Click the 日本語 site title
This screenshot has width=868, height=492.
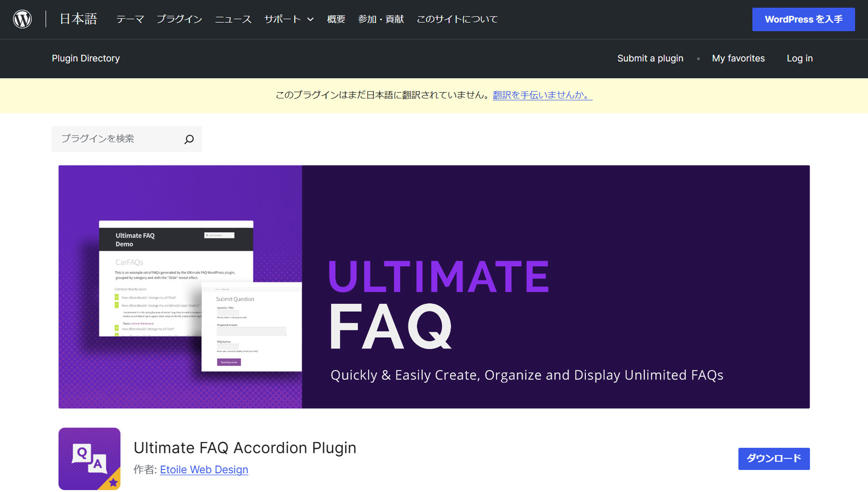click(x=78, y=19)
